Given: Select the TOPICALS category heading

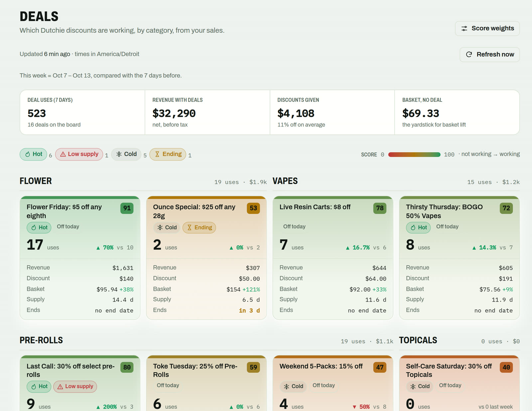Looking at the screenshot, I should (x=418, y=340).
